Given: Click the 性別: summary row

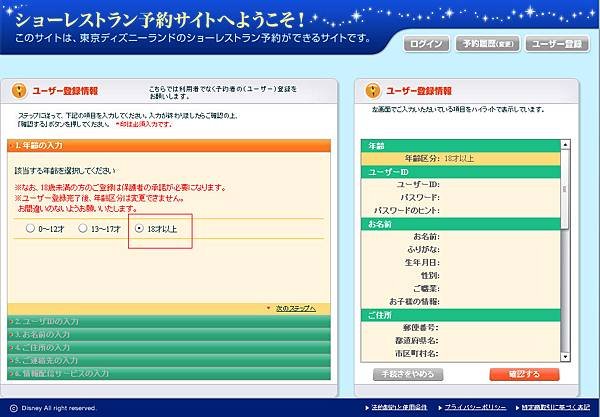Looking at the screenshot, I should [x=461, y=276].
